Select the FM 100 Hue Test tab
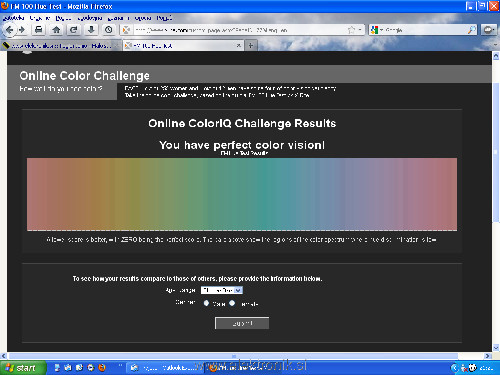Viewport: 500px width, 375px height. tap(183, 46)
